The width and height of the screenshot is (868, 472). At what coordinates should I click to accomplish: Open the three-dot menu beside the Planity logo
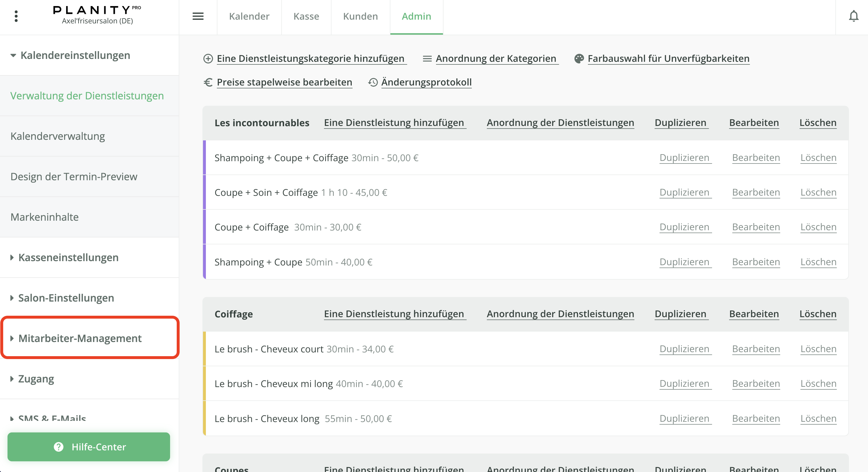(16, 16)
